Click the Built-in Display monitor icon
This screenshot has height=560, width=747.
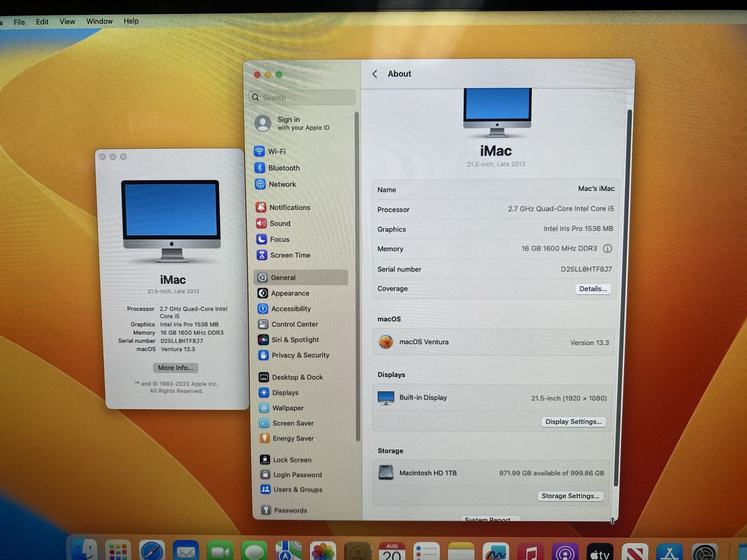point(386,398)
